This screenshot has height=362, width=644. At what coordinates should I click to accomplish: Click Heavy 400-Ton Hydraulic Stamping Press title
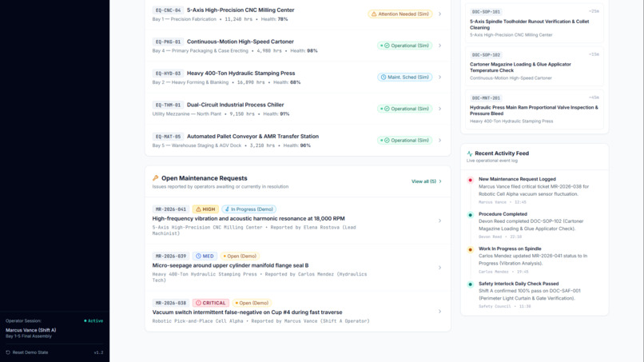(x=241, y=74)
